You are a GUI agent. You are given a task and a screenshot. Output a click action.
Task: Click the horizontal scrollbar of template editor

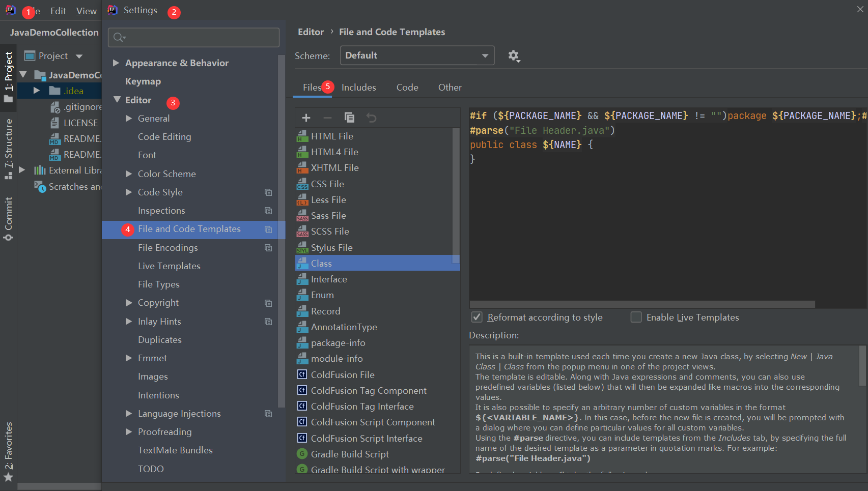(641, 304)
